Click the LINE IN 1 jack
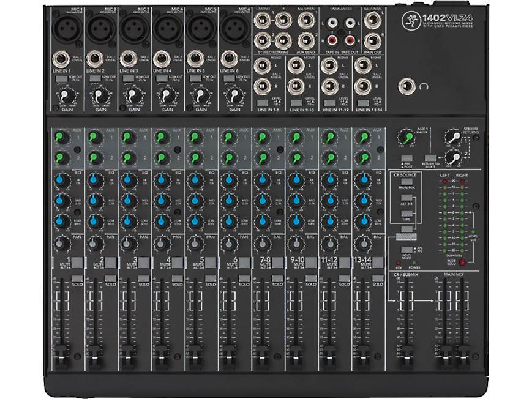 (x=61, y=59)
